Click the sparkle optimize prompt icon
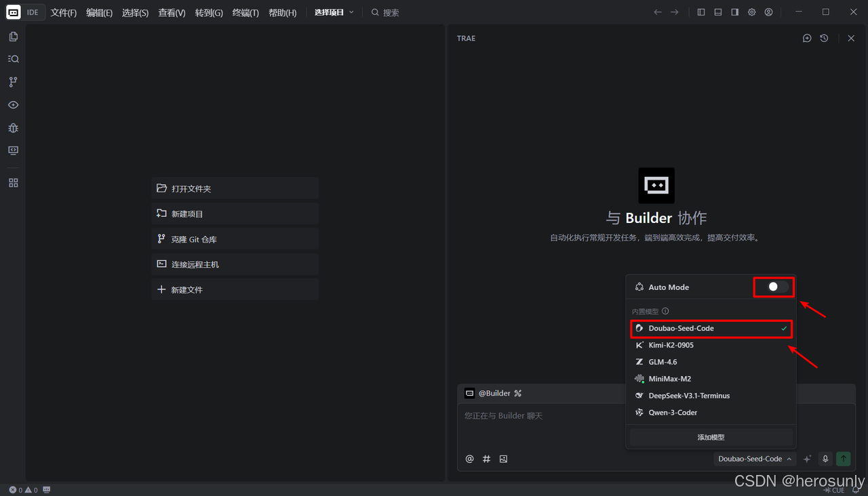Image resolution: width=868 pixels, height=496 pixels. (807, 459)
